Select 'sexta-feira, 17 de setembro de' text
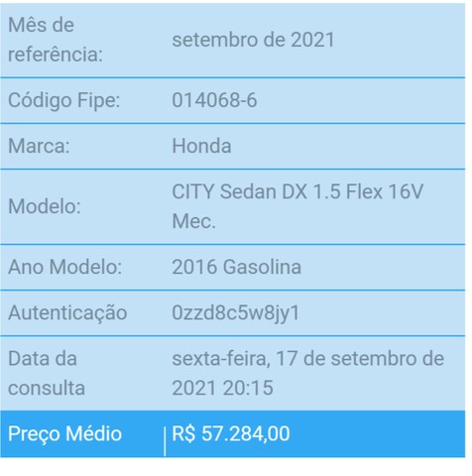 [x=308, y=359]
